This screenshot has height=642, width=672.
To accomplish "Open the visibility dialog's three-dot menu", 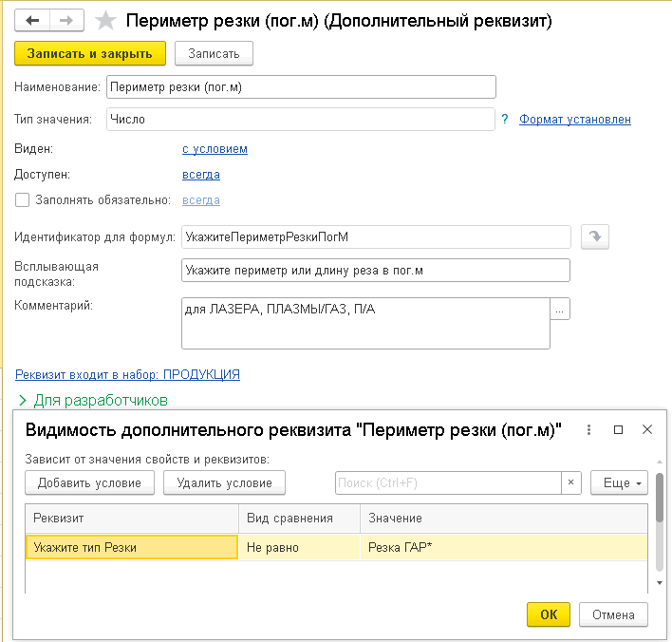I will coord(588,429).
